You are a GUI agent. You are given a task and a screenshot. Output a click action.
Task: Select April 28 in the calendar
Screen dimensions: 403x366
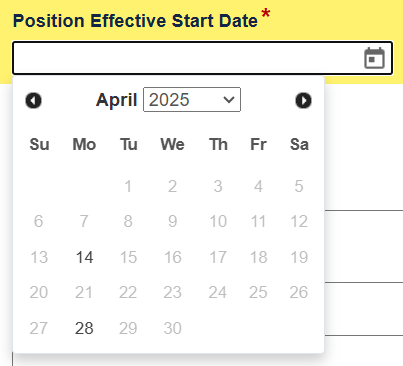pos(84,328)
